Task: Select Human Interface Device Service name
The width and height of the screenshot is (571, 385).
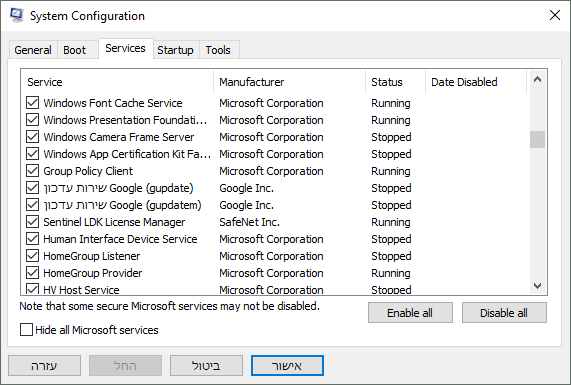Action: point(120,239)
